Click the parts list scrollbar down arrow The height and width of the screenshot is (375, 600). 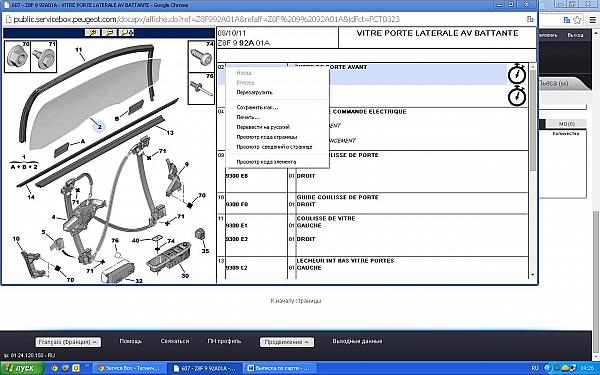(532, 275)
